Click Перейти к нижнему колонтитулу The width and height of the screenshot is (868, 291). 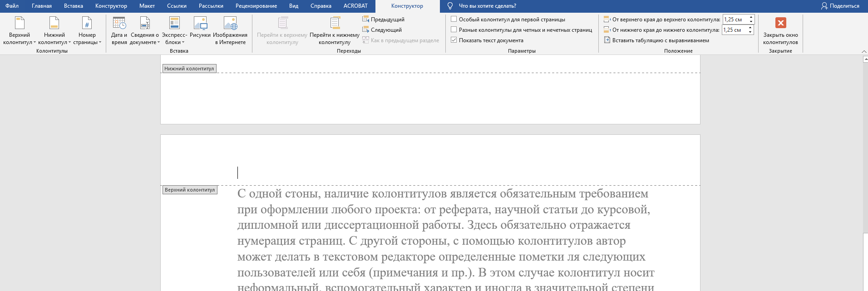click(335, 30)
